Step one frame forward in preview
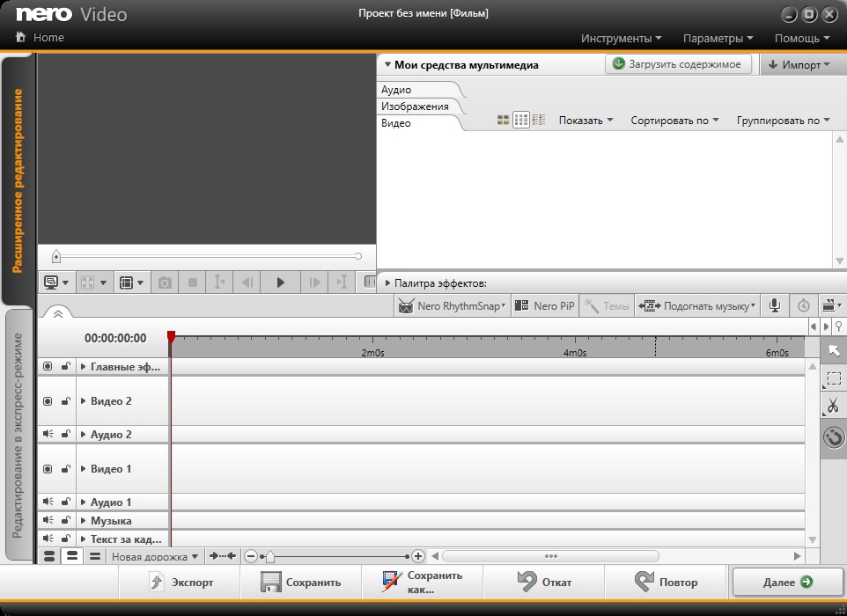 [314, 282]
